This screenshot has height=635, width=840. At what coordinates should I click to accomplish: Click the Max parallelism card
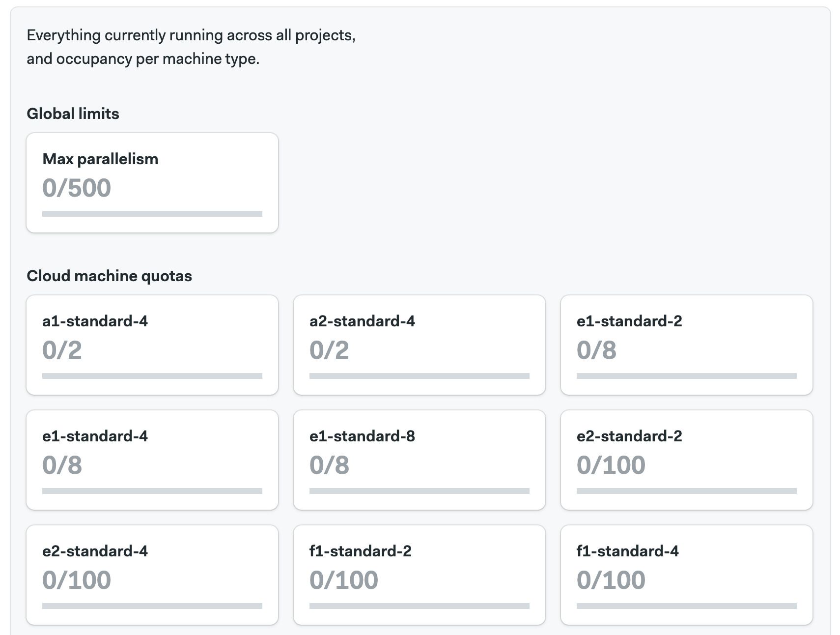(152, 182)
